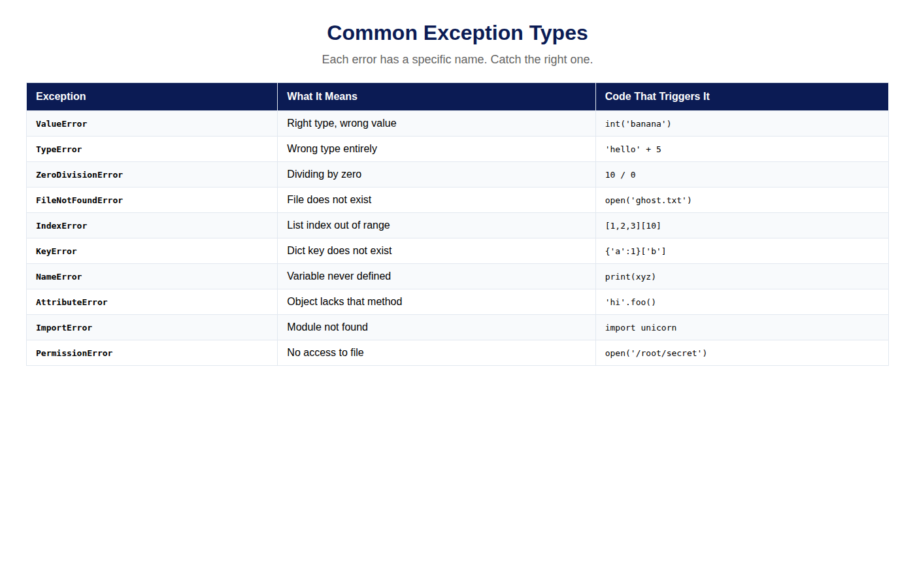Click the Common Exception Types title

(457, 33)
